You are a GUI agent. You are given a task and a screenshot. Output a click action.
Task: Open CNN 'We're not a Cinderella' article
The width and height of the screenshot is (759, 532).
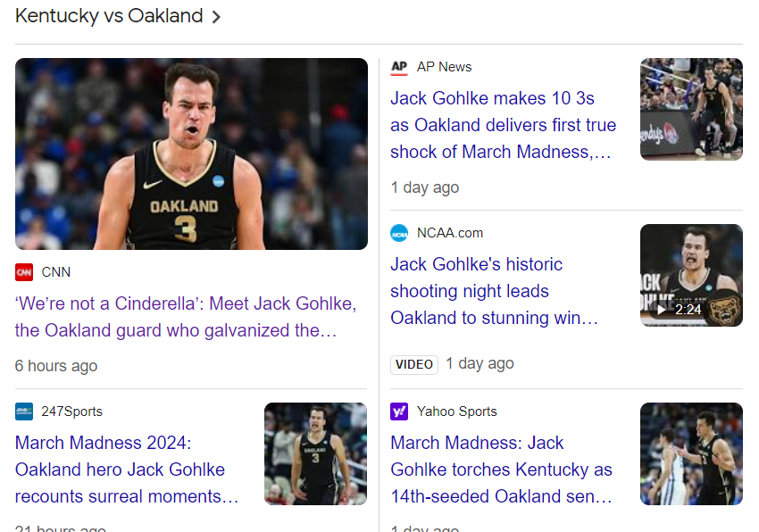[x=185, y=317]
